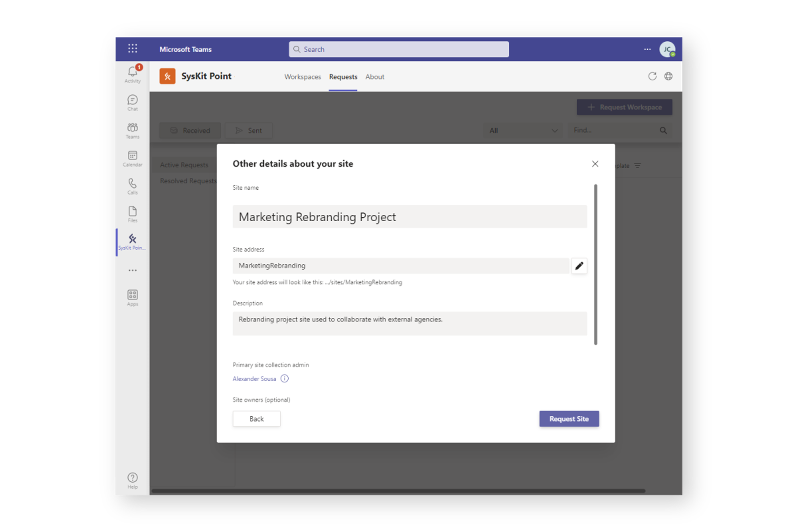Screen dimensions: 798x532
Task: Open the Microsoft 365 app launcher
Action: point(132,49)
